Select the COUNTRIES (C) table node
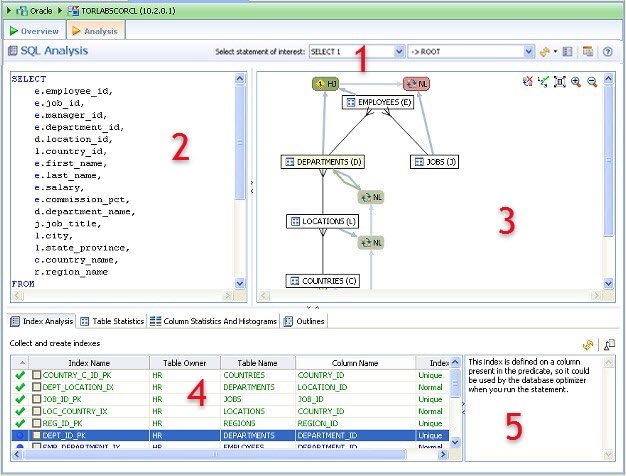This screenshot has height=476, width=626. 323,281
